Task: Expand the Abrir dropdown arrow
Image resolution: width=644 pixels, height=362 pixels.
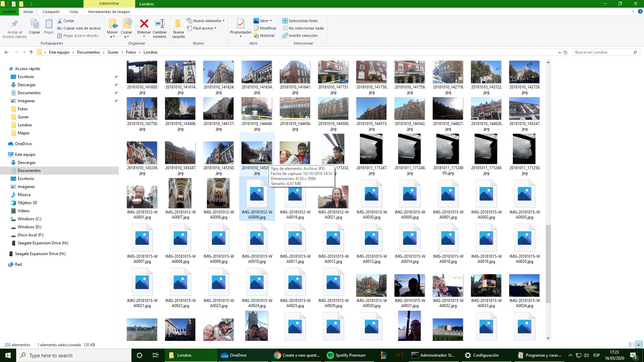Action: click(x=271, y=21)
